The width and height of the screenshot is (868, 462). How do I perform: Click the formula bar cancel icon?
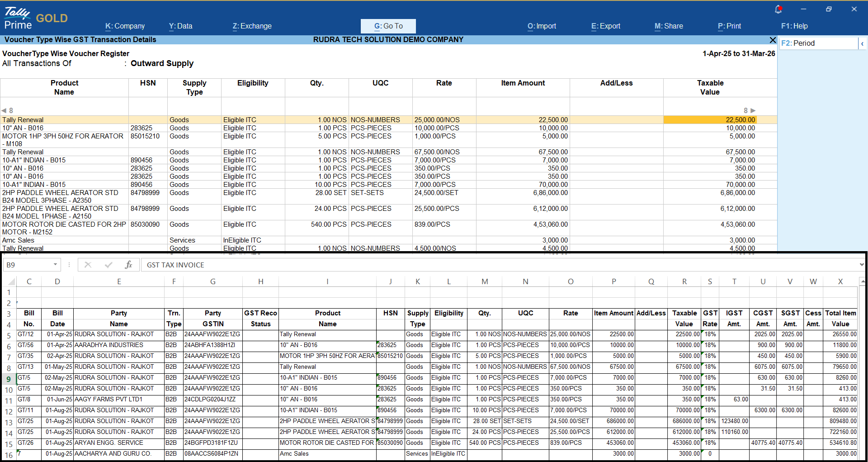88,265
